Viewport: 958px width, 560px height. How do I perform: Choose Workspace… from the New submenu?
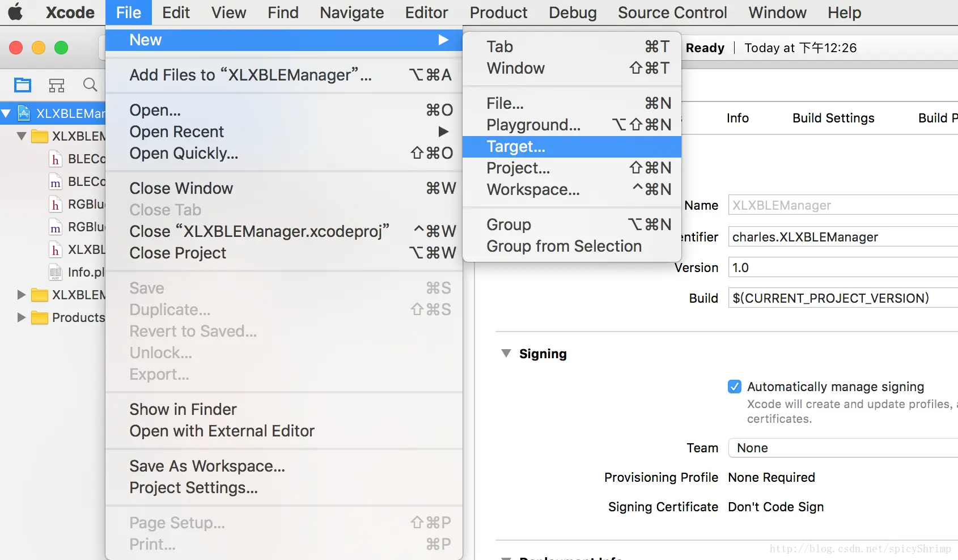pos(572,190)
